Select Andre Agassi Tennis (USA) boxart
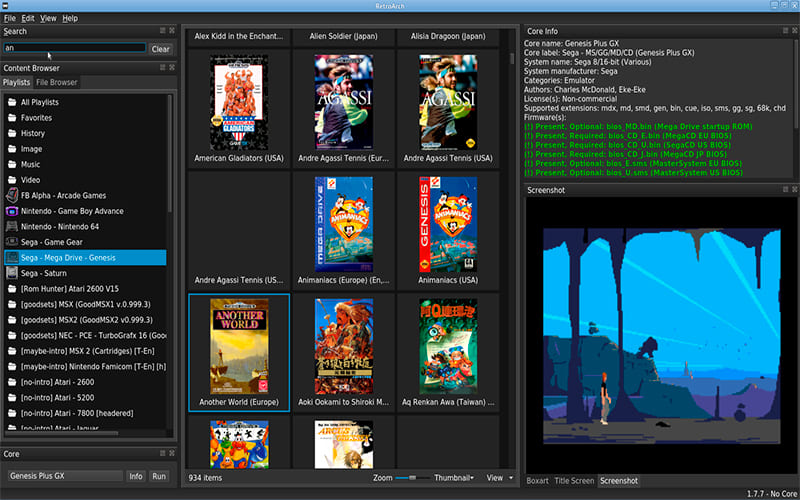Image resolution: width=800 pixels, height=500 pixels. [448, 103]
